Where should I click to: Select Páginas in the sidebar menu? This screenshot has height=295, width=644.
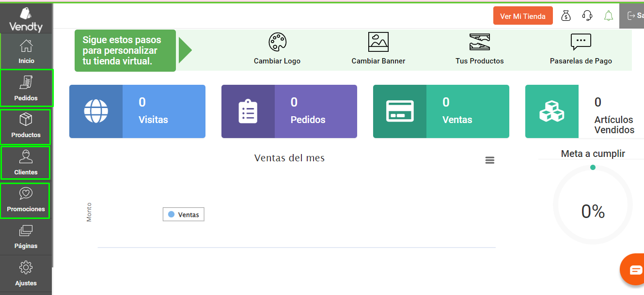tap(26, 236)
